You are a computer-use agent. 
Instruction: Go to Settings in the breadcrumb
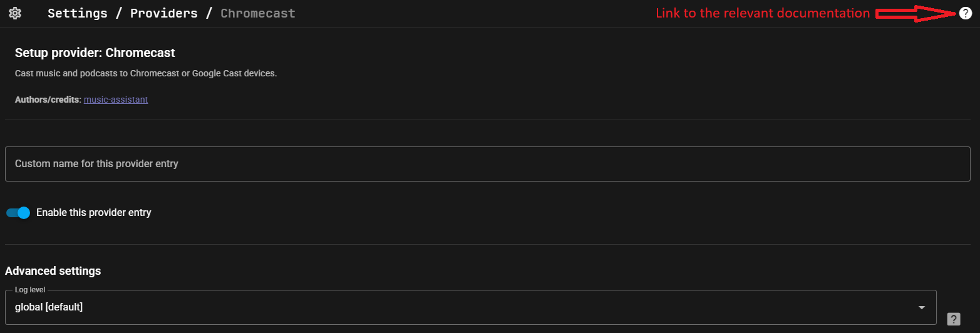click(x=78, y=13)
